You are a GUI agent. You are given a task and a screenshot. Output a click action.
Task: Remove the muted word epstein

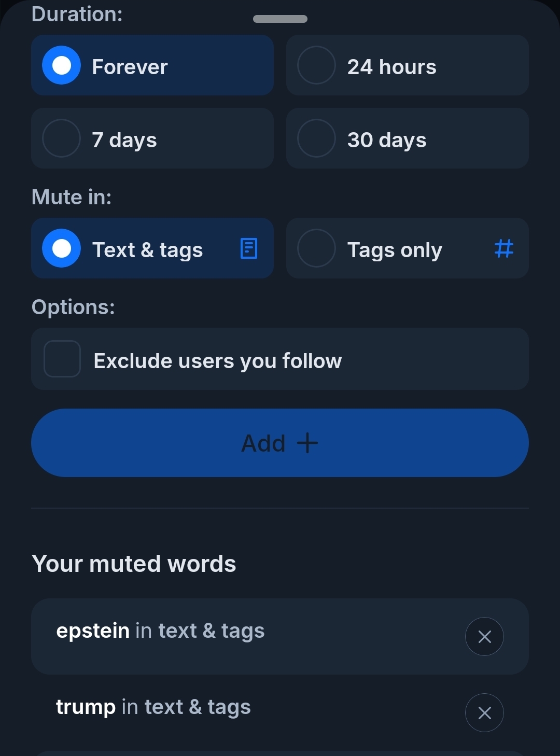484,636
